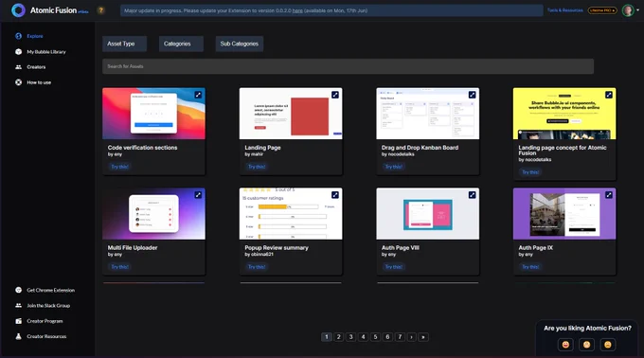Go to pagination page 3

350,337
